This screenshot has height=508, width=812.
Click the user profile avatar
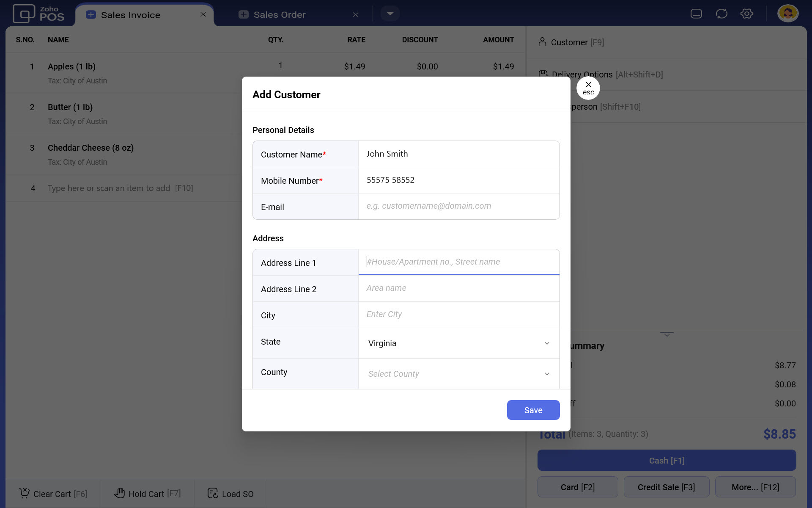pos(787,14)
